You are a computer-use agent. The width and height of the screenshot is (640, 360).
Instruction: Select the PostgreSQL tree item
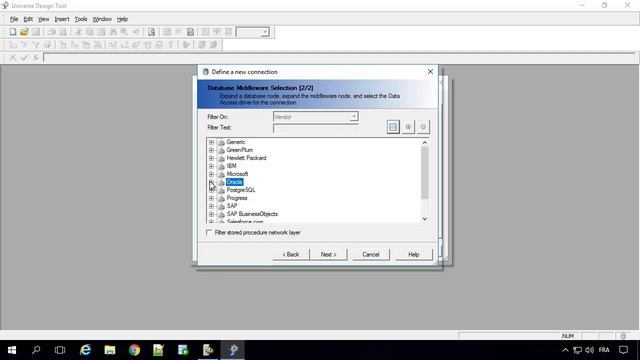(241, 190)
